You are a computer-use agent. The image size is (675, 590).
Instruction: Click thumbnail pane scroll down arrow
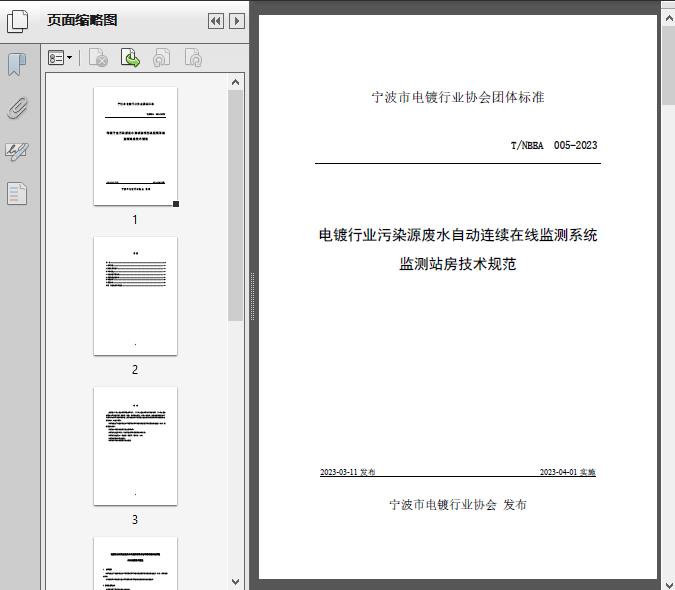click(x=235, y=582)
